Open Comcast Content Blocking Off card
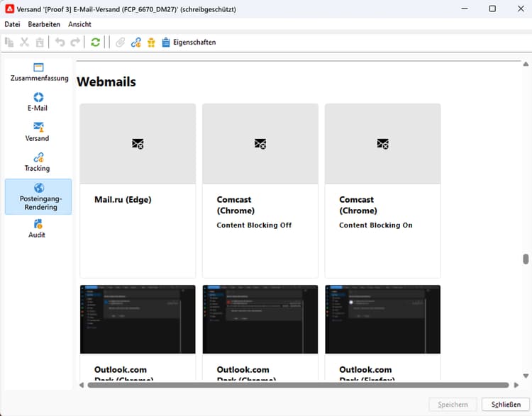The width and height of the screenshot is (532, 416). [x=260, y=191]
